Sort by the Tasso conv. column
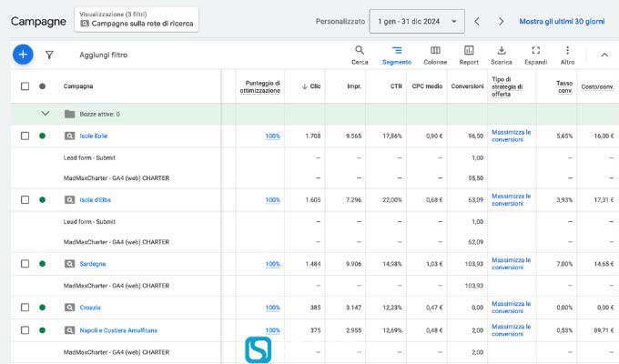The image size is (619, 364). [x=564, y=86]
